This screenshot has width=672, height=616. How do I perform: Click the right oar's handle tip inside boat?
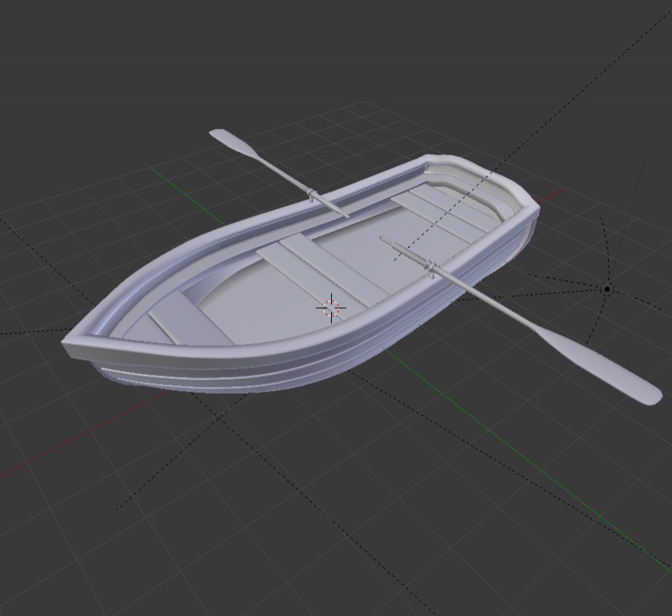coord(384,240)
